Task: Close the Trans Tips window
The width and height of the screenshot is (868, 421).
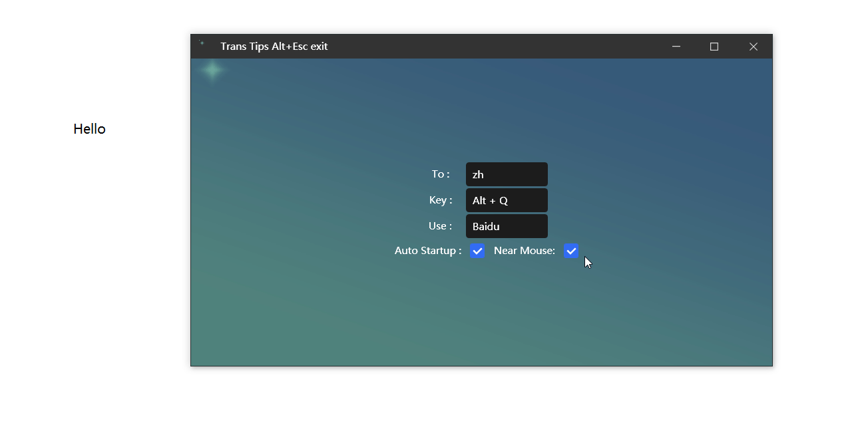Action: pyautogui.click(x=753, y=47)
